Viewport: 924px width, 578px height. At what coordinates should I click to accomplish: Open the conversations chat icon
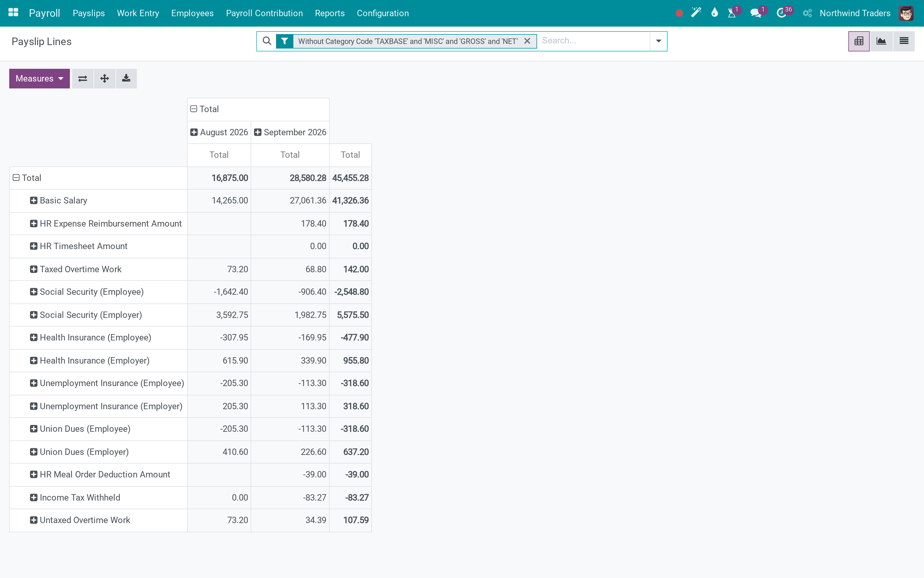click(x=755, y=13)
